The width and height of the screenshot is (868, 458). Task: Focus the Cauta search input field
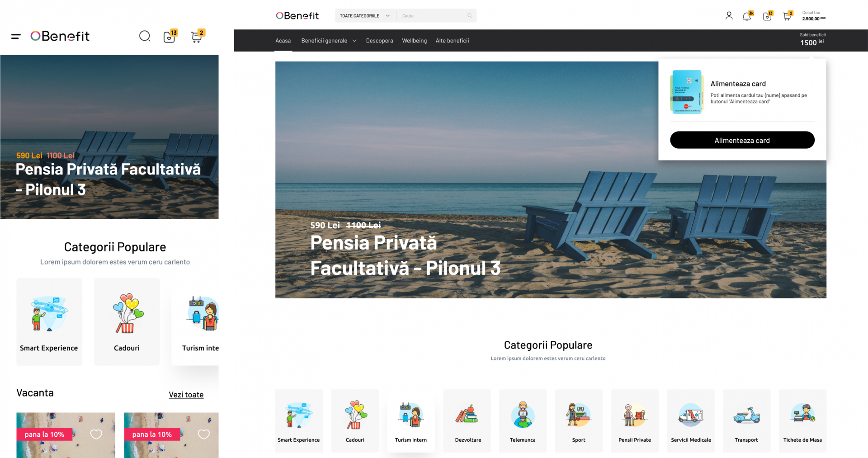pos(432,16)
